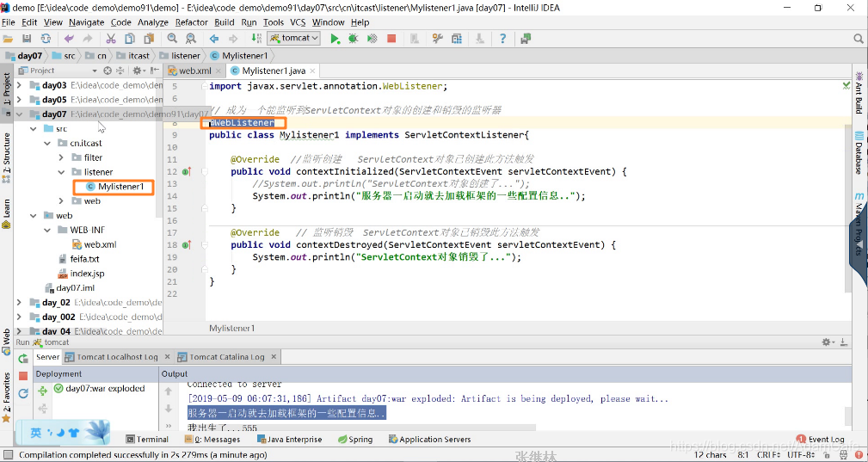Click the scroll from source target icon
The width and height of the screenshot is (868, 462).
coord(108,71)
